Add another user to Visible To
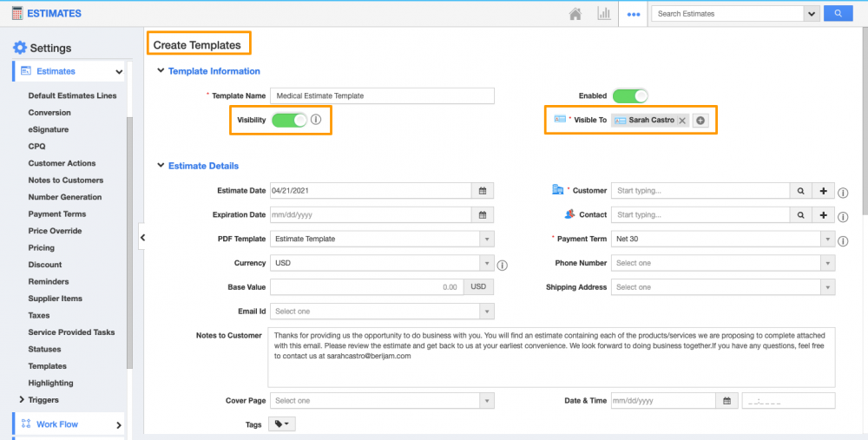 [x=700, y=121]
